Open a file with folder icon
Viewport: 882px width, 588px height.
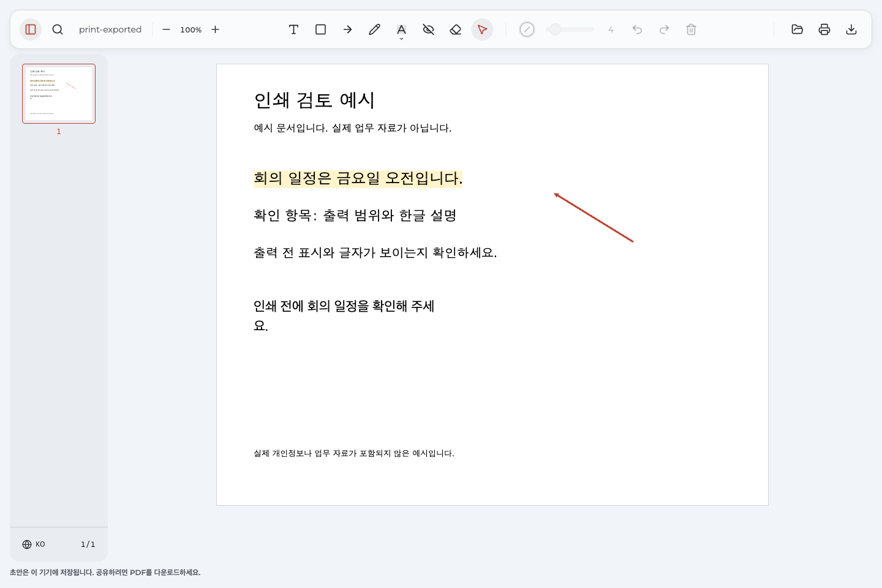coord(797,29)
